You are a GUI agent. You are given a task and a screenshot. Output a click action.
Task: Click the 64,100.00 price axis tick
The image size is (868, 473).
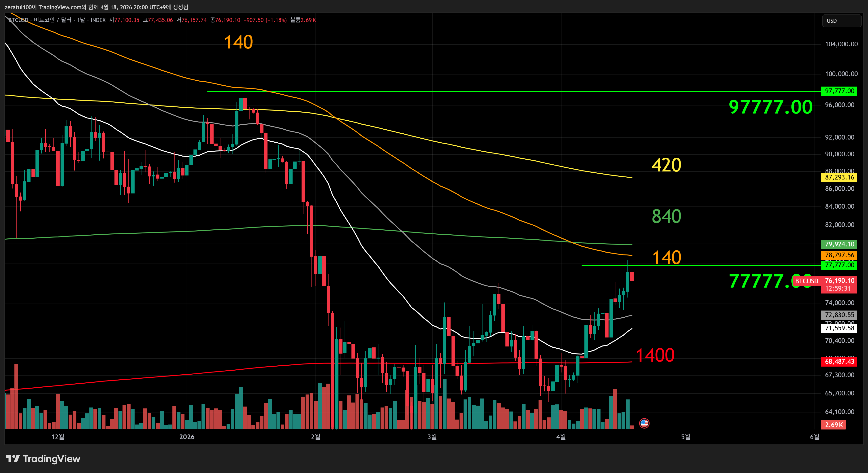click(839, 412)
